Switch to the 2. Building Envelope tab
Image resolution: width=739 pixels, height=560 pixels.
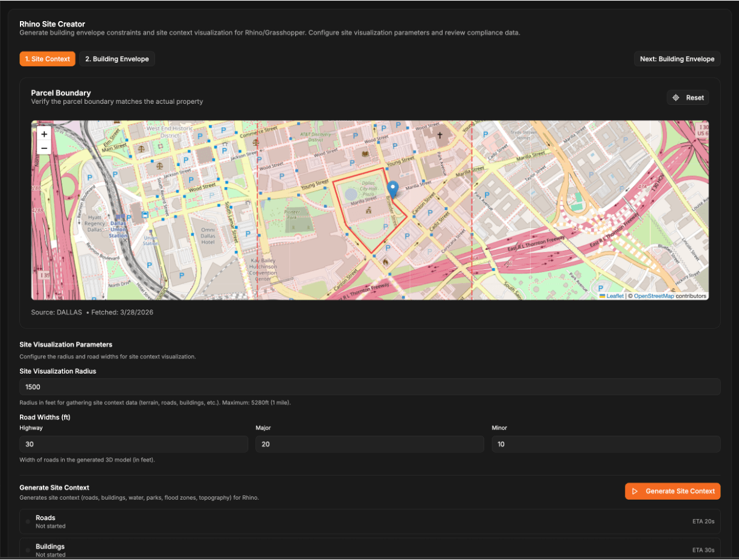(x=117, y=59)
